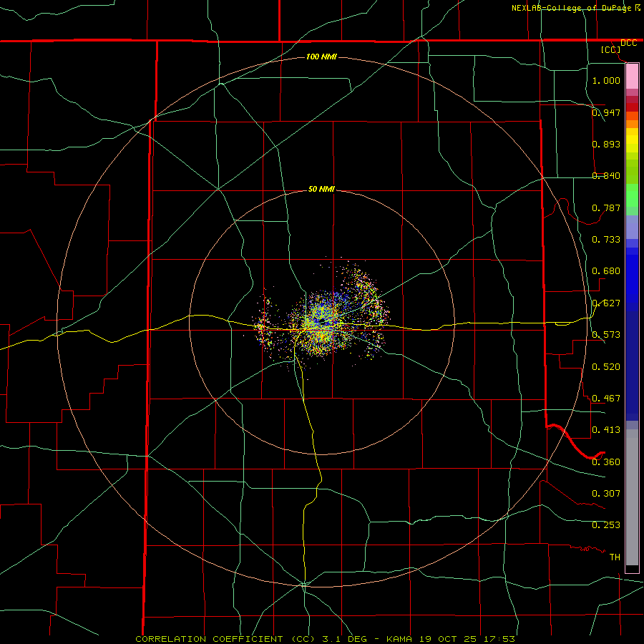Select the 0.573 legend value
The height and width of the screenshot is (644, 644).
coord(606,334)
